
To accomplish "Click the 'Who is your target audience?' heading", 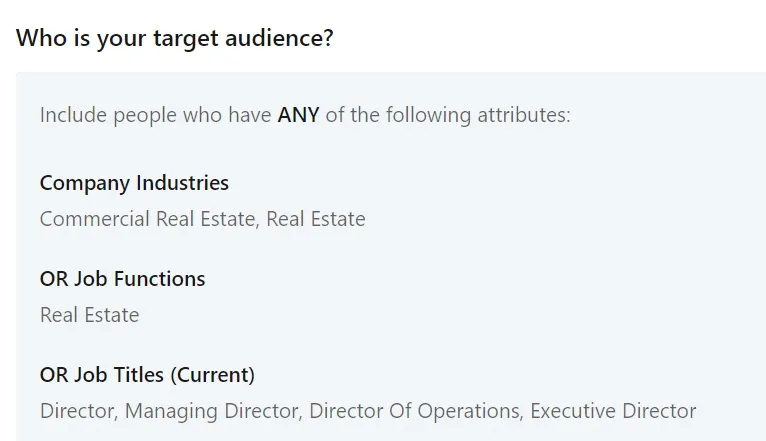I will pos(174,38).
